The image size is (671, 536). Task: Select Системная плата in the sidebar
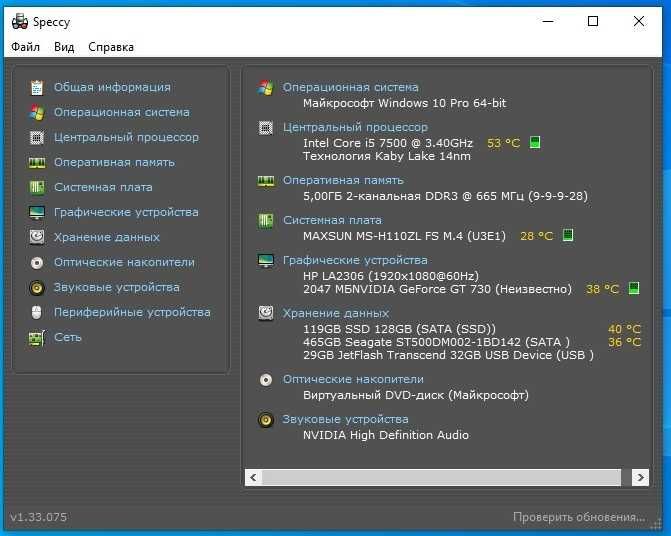pos(103,187)
